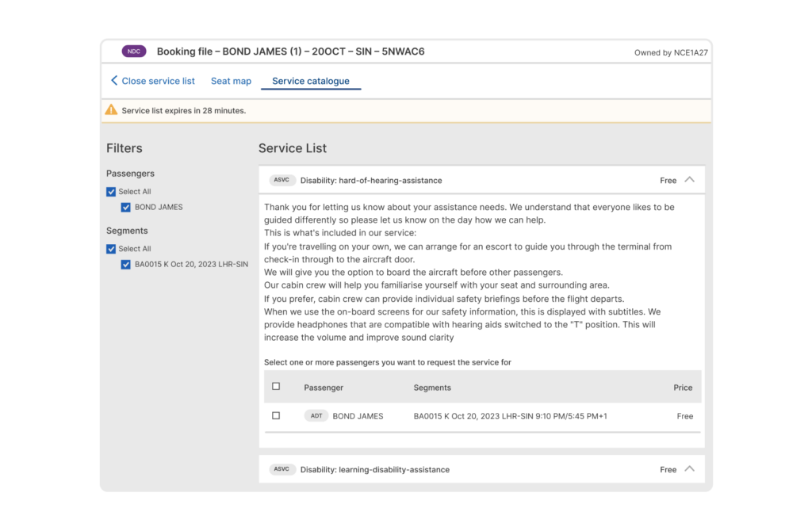Click the Booking file title text
This screenshot has height=531, width=812.
pyautogui.click(x=291, y=51)
